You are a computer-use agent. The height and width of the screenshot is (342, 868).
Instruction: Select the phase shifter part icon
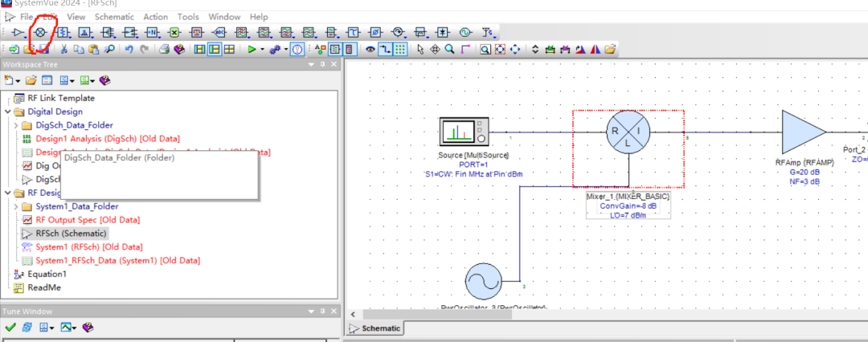pyautogui.click(x=375, y=32)
